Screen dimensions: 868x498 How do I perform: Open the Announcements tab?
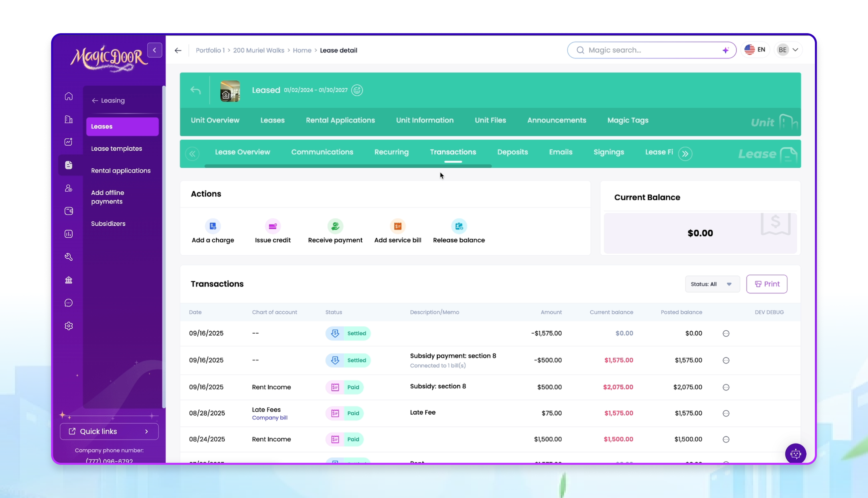(x=556, y=121)
